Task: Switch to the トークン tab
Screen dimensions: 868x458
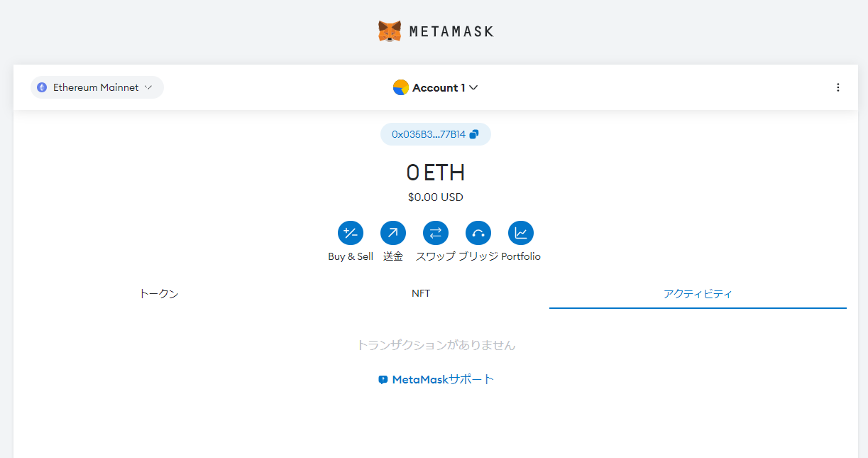Action: pos(159,293)
